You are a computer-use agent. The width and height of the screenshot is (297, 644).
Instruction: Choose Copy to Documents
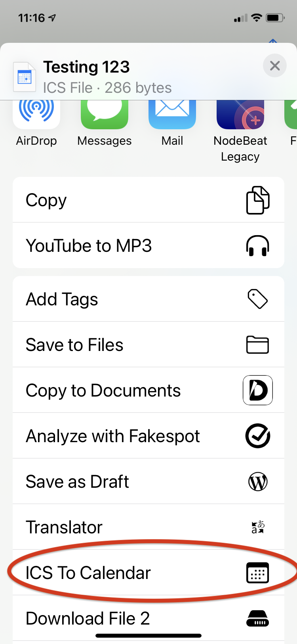[x=148, y=390]
